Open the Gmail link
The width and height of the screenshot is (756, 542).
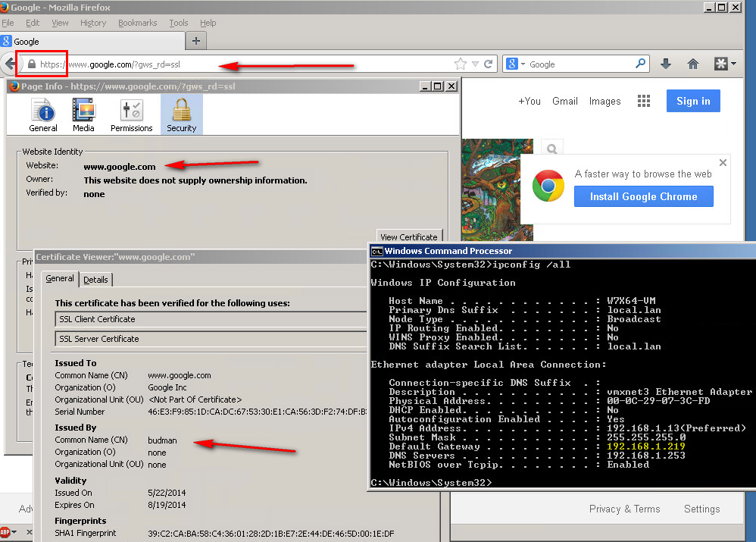564,101
